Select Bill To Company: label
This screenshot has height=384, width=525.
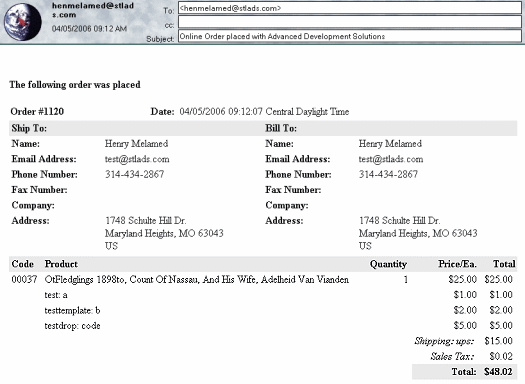[x=287, y=205]
